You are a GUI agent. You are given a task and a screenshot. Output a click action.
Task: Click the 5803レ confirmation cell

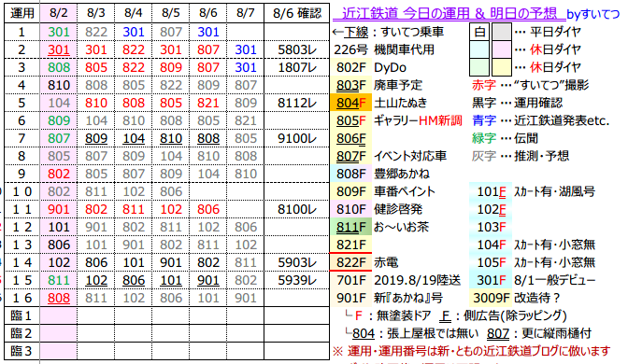pos(297,49)
